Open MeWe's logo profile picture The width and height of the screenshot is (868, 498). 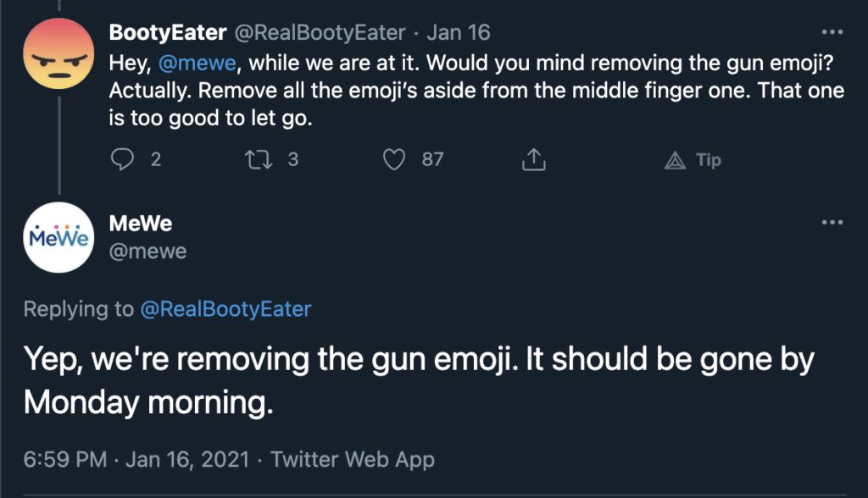click(x=58, y=237)
